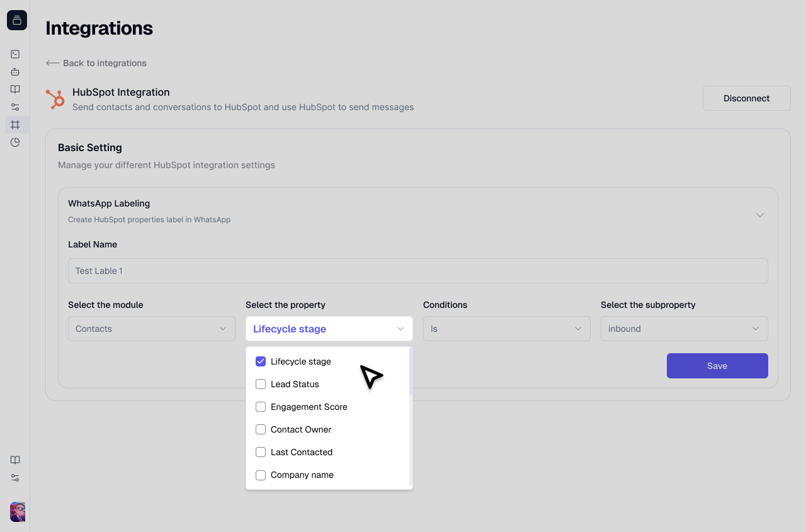806x532 pixels.
Task: Click the property list scrollbar
Action: pyautogui.click(x=411, y=371)
